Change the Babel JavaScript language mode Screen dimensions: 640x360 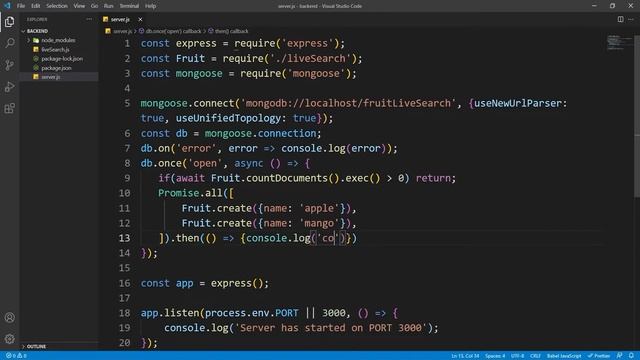tap(564, 356)
